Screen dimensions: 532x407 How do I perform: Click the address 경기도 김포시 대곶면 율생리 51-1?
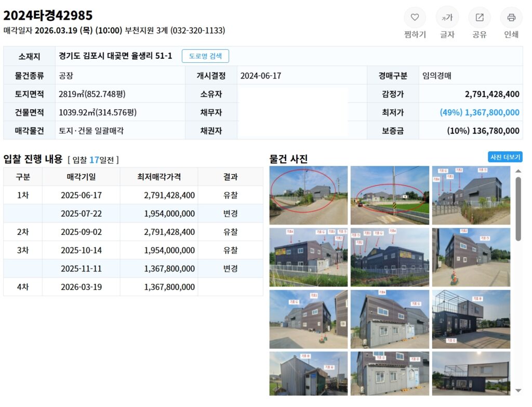tap(115, 56)
